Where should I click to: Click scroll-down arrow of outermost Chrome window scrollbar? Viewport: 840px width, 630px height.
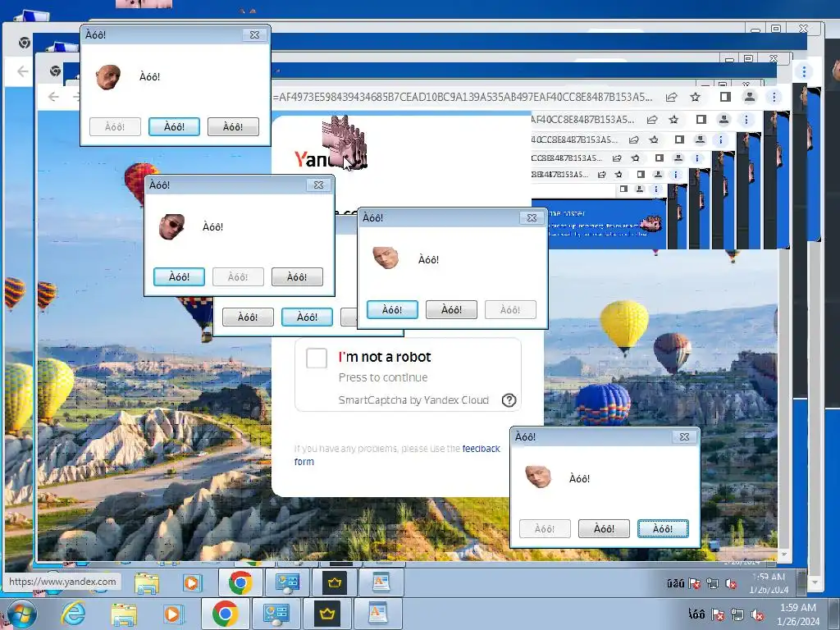click(815, 582)
